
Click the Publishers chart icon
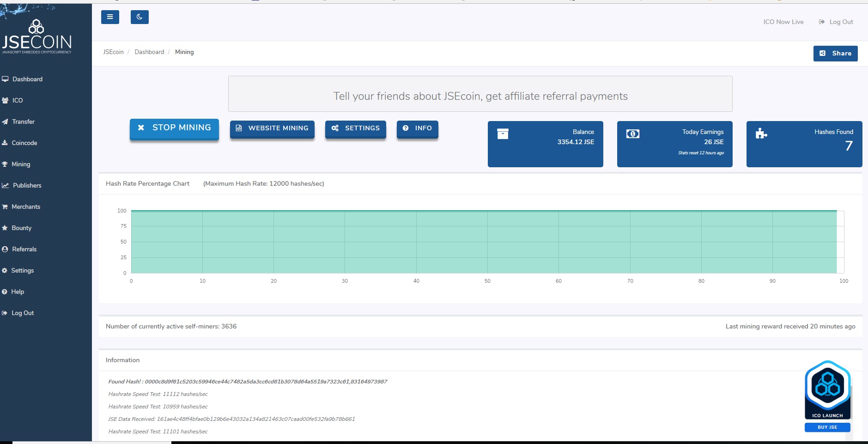[x=5, y=185]
